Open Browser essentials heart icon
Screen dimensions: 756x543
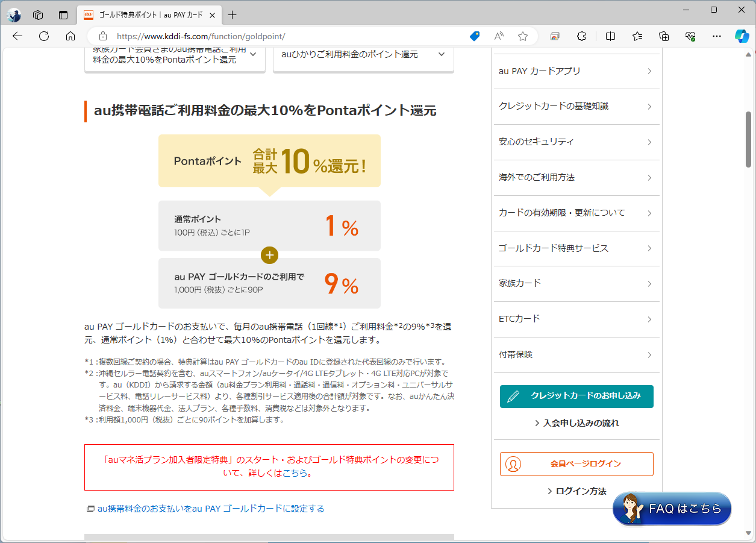[x=690, y=36]
